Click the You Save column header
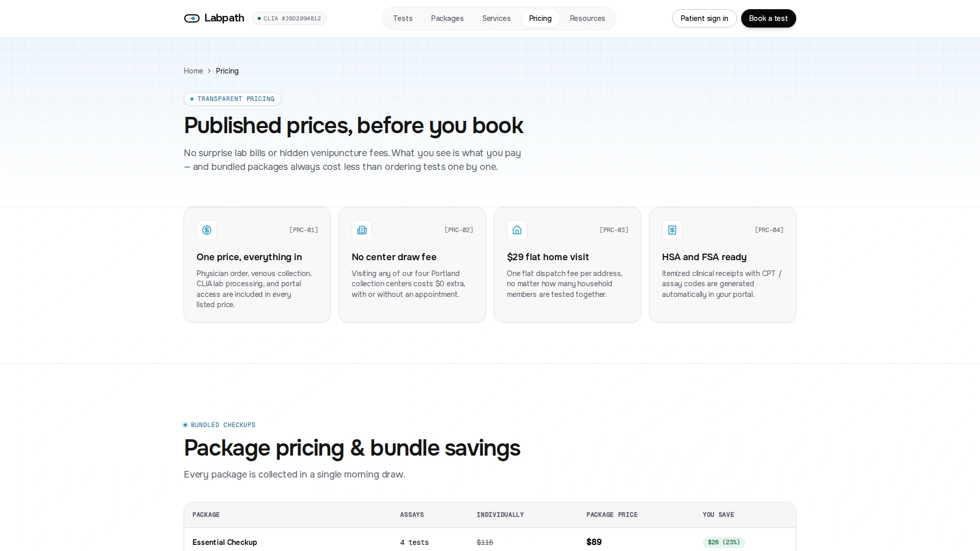This screenshot has height=551, width=980. pyautogui.click(x=718, y=515)
